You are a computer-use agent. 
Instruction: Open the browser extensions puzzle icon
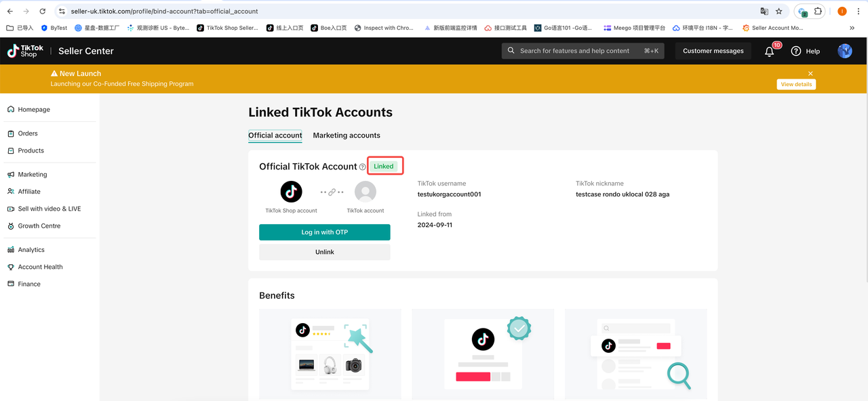818,12
